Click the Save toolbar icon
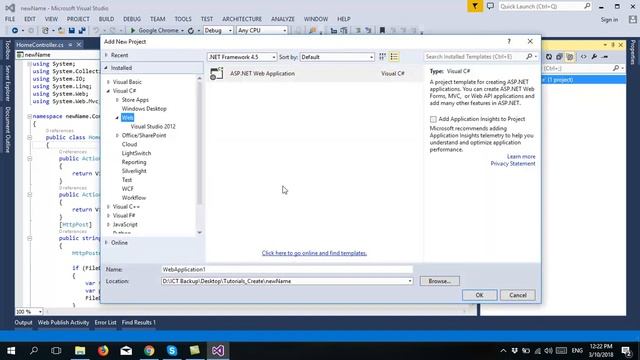Image resolution: width=640 pixels, height=360 pixels. click(72, 31)
